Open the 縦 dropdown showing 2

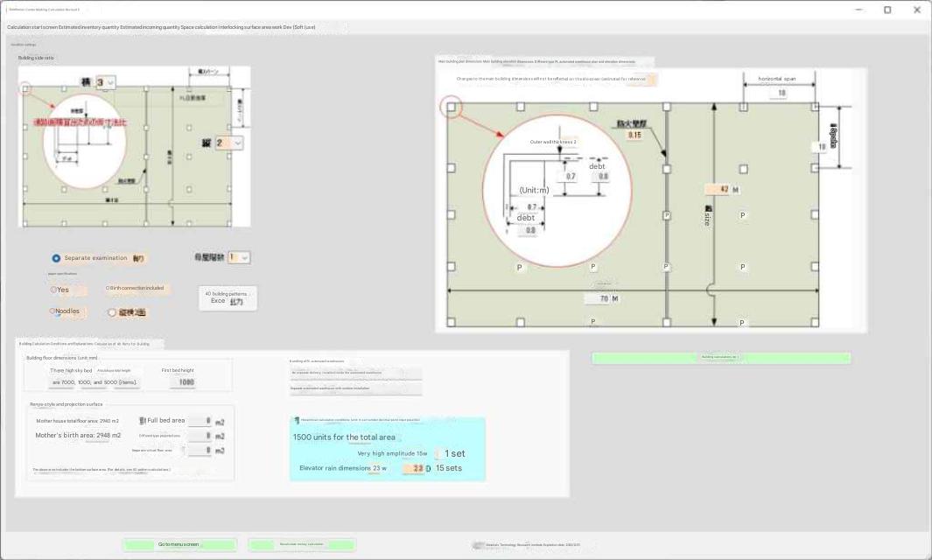[x=230, y=143]
